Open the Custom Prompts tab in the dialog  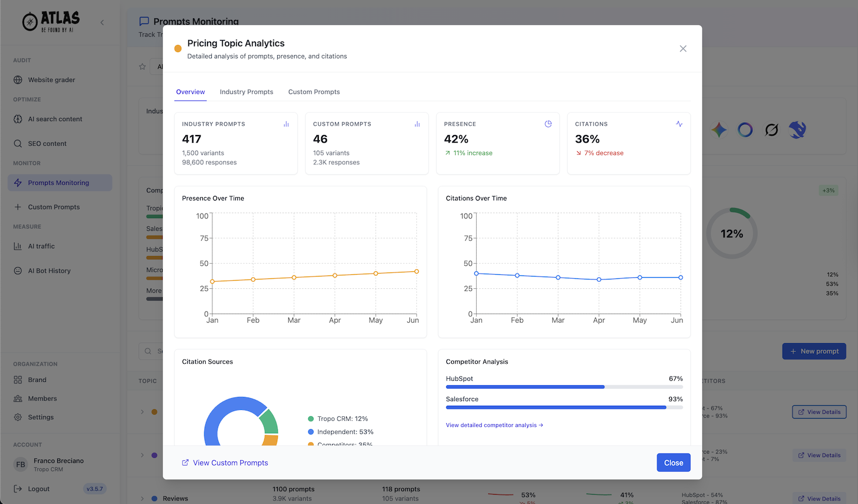pyautogui.click(x=314, y=92)
